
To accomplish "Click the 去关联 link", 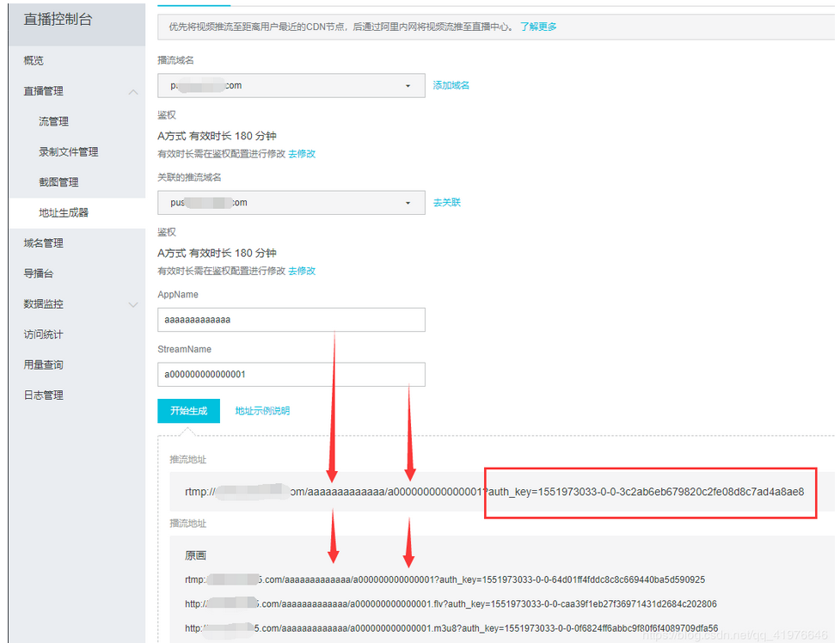I will click(447, 203).
